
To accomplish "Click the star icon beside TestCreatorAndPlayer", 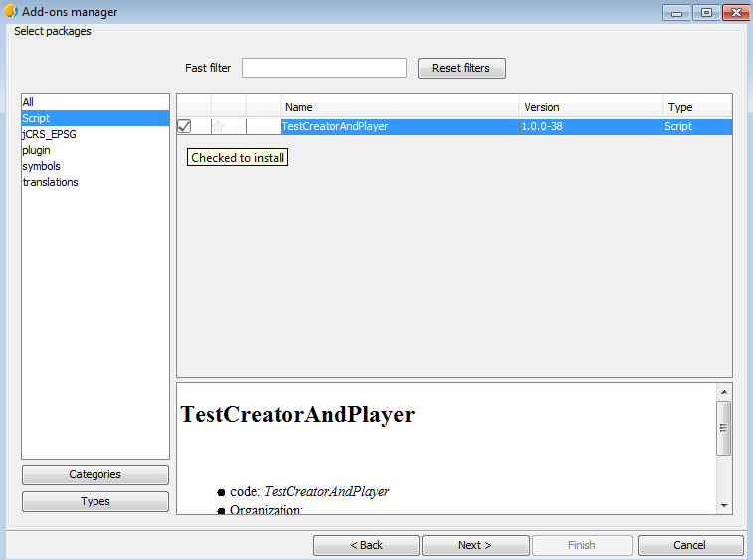I will [x=219, y=126].
